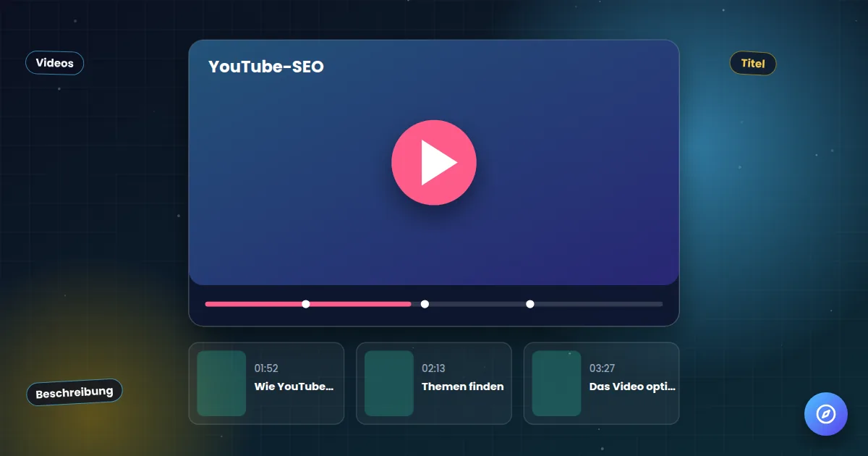Jump to third chapter marker on progress bar
Viewport: 868px width, 456px height.
click(x=530, y=304)
